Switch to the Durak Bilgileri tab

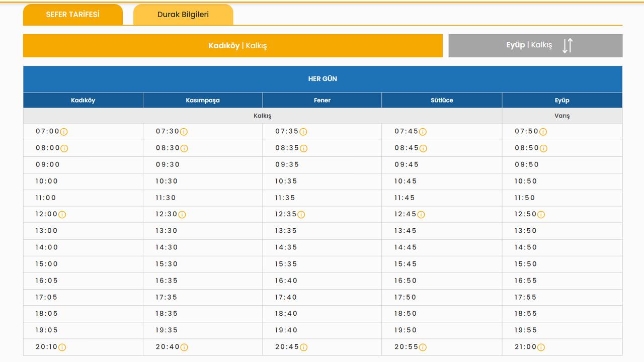click(x=183, y=15)
